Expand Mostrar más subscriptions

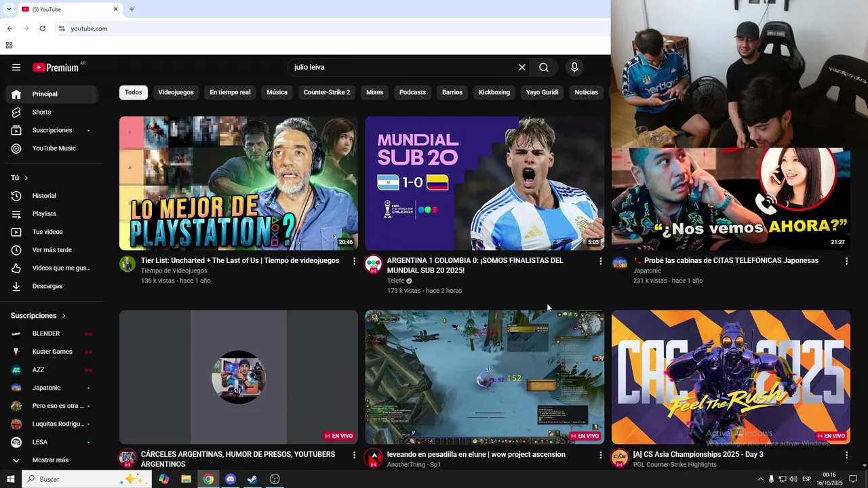(x=52, y=460)
